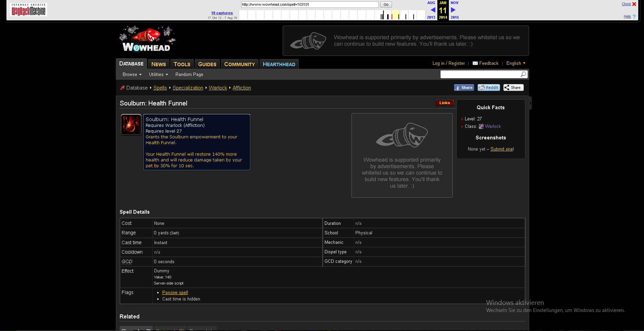Follow the Warlock breadcrumb link
Viewport: 644px width, 331px height.
(218, 88)
